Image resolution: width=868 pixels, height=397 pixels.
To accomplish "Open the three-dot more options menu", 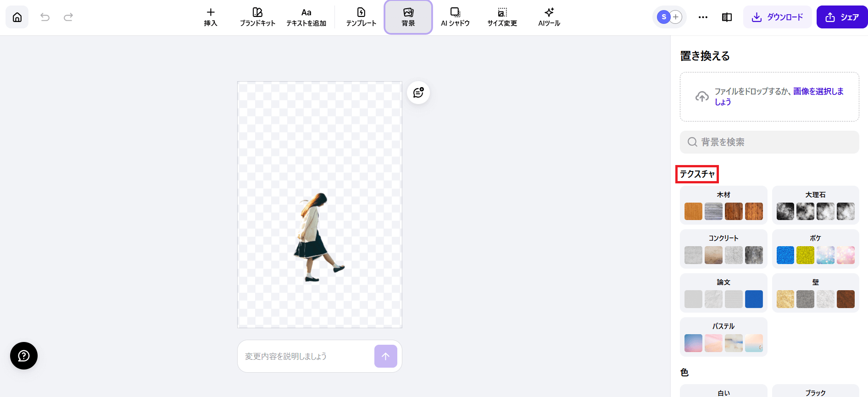I will (703, 17).
